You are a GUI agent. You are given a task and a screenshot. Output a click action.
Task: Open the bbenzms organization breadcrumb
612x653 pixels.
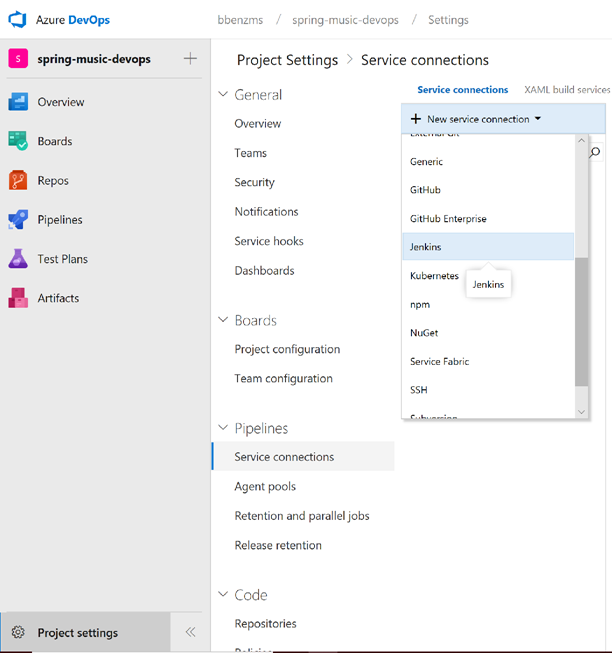240,20
